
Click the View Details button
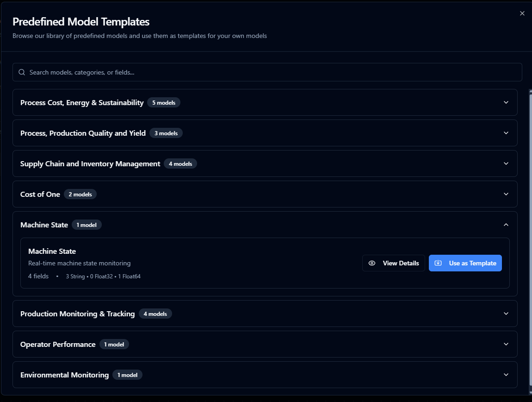point(394,263)
